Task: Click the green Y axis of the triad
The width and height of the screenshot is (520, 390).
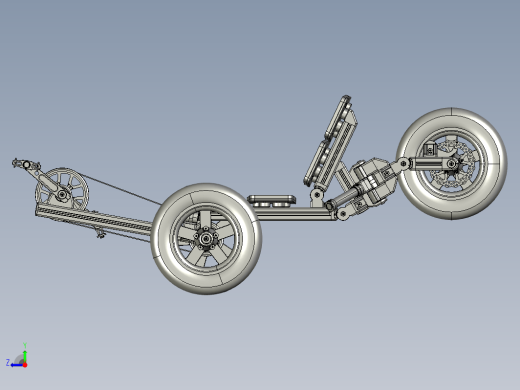Action: tap(25, 356)
